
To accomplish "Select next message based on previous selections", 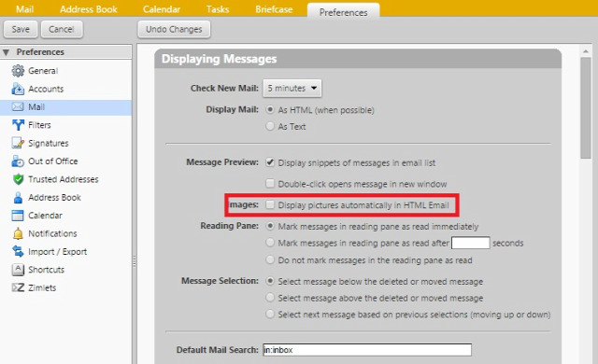I will 270,315.
